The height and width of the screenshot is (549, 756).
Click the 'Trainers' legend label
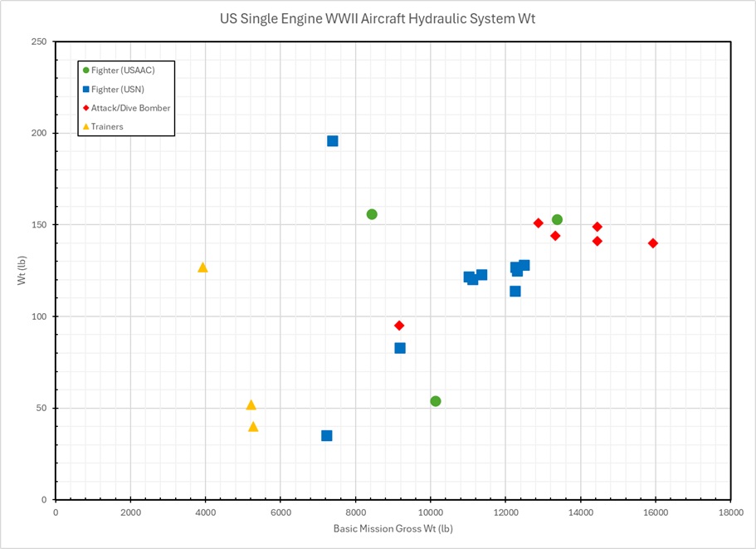(107, 127)
